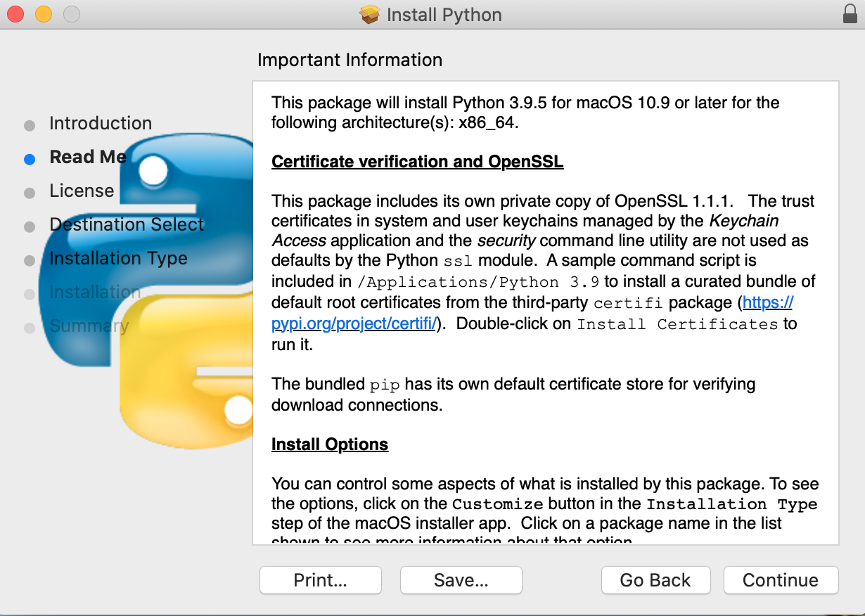865x616 pixels.
Task: Print the Read Me information
Action: click(321, 580)
